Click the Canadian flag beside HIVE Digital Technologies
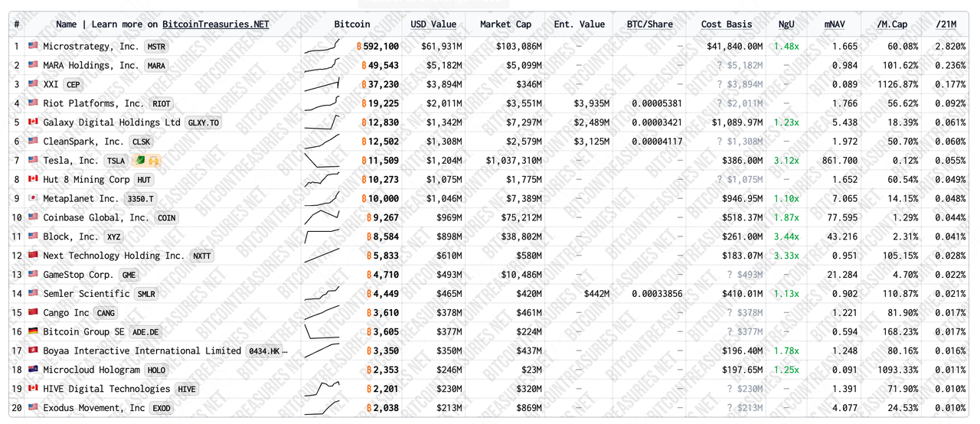Viewport: 980px width, 424px height. click(33, 389)
